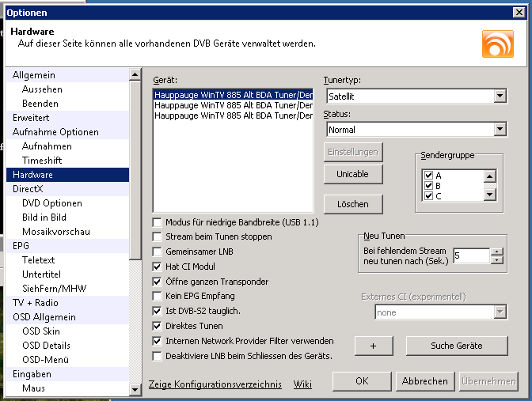Viewport: 532px width, 401px height.
Task: Select third Hauppauge WinTV 885 device
Action: 234,115
